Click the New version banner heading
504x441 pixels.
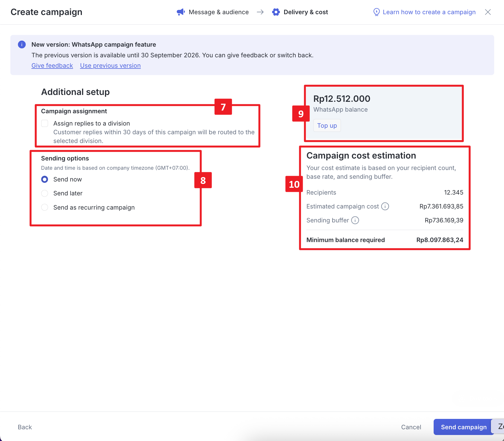click(94, 44)
